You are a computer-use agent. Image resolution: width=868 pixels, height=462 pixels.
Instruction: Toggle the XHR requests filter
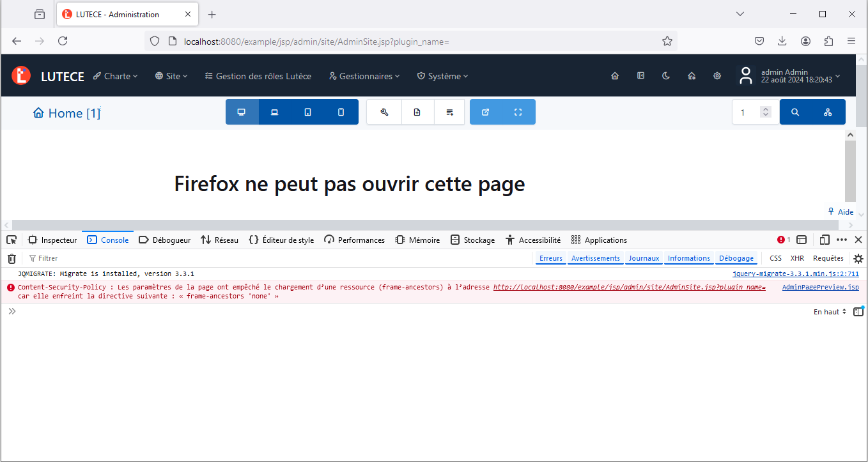[x=797, y=258]
